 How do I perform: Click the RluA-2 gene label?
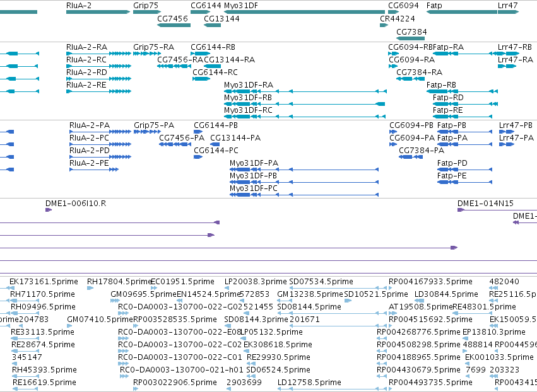[x=79, y=6]
